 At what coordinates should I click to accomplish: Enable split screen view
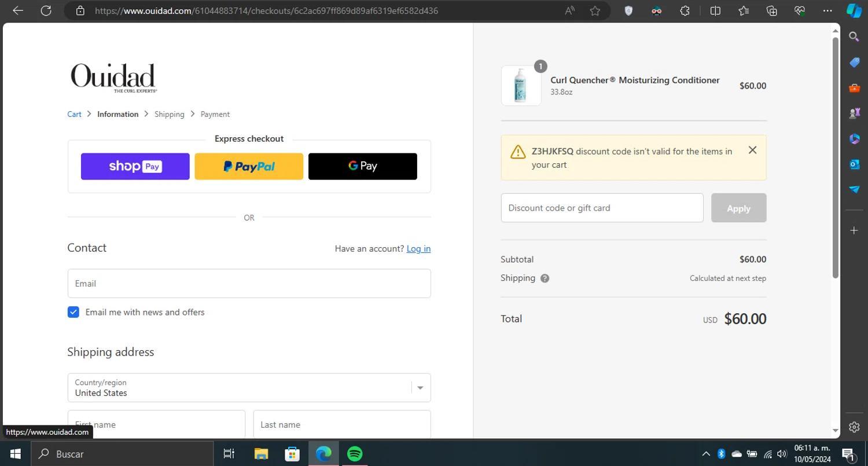tap(715, 10)
